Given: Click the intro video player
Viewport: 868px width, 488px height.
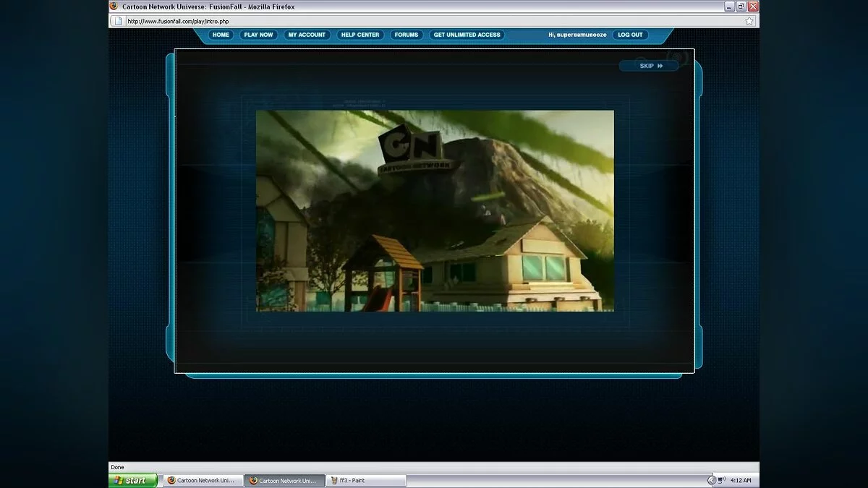Looking at the screenshot, I should (x=435, y=210).
